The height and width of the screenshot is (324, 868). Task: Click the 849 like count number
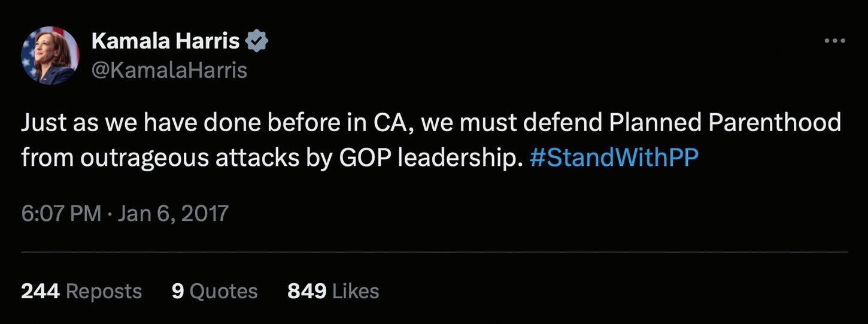click(306, 291)
